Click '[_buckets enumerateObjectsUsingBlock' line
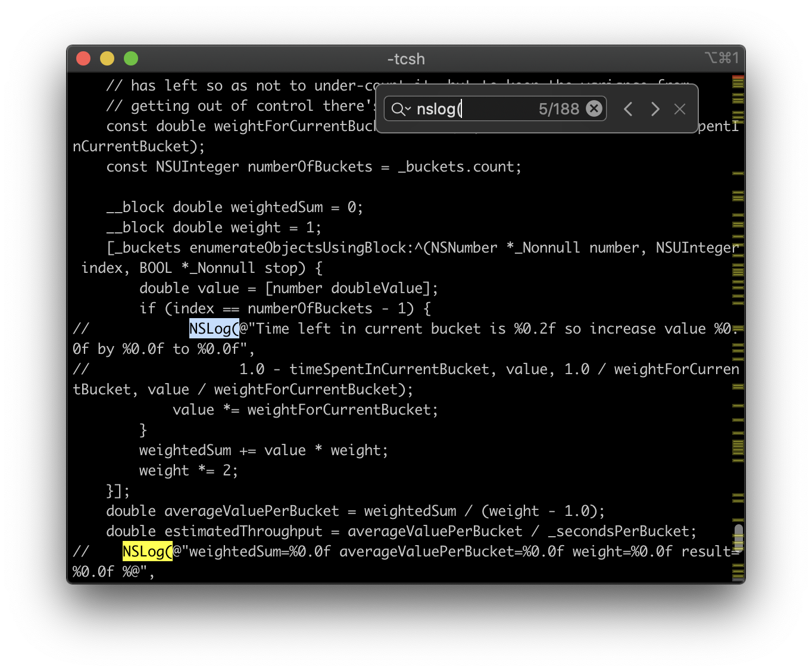812x672 pixels. coord(423,248)
